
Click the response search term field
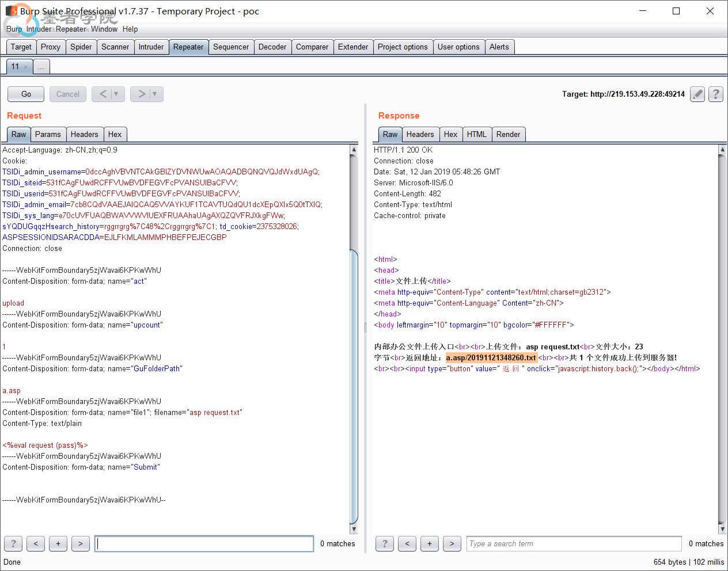click(x=574, y=543)
